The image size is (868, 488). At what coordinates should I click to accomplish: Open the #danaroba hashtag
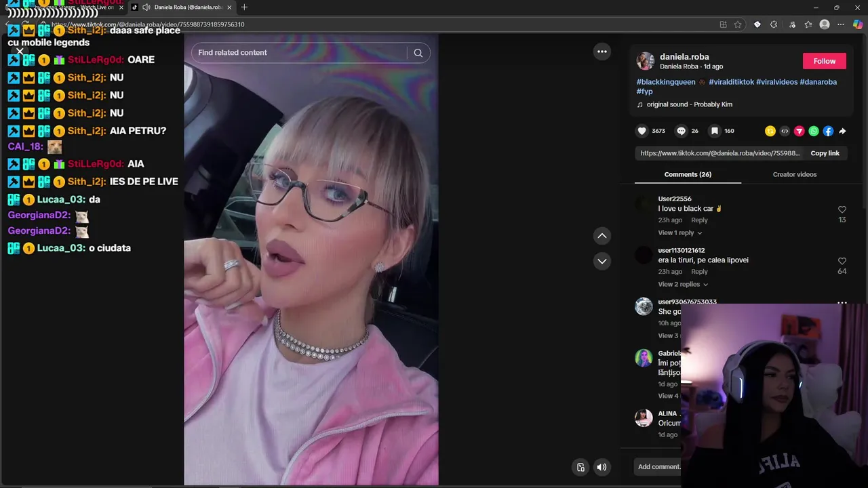point(818,82)
